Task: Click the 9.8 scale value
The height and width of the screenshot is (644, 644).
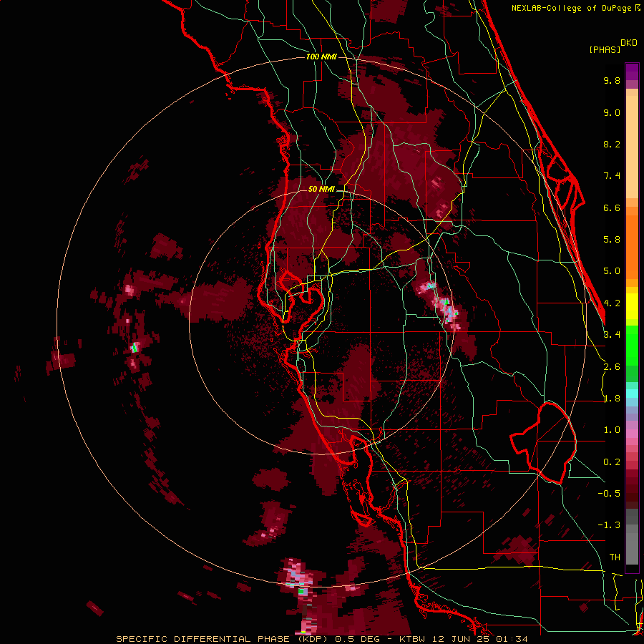Action: (x=612, y=80)
